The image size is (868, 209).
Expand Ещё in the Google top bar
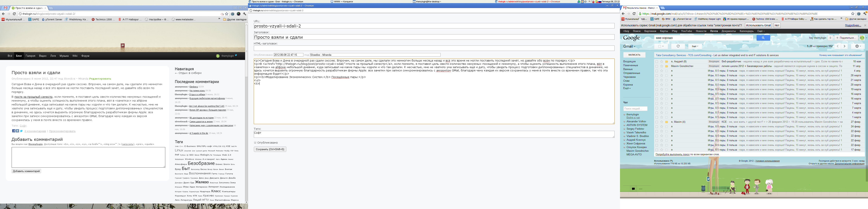click(761, 31)
